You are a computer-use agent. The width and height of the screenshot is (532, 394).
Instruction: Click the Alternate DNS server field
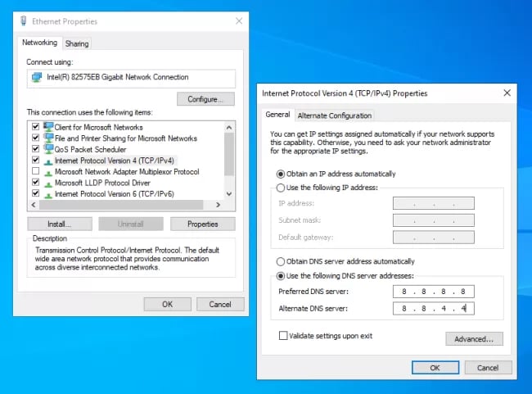pos(434,309)
